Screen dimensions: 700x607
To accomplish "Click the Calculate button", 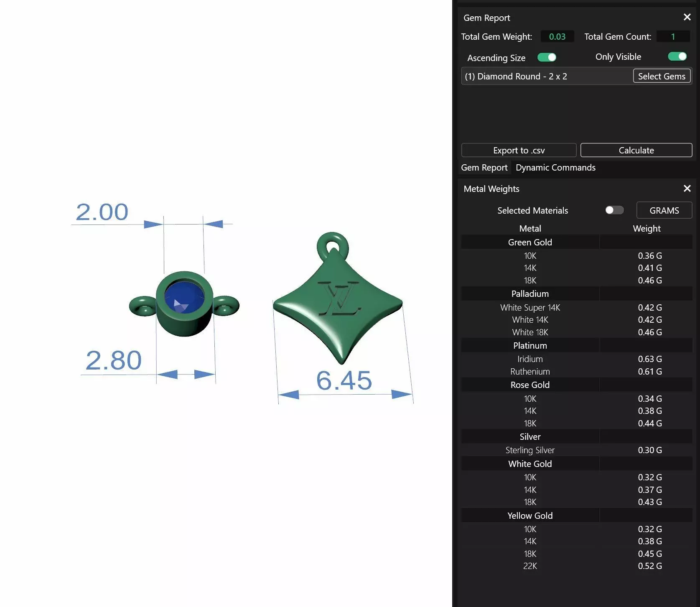I will (636, 150).
